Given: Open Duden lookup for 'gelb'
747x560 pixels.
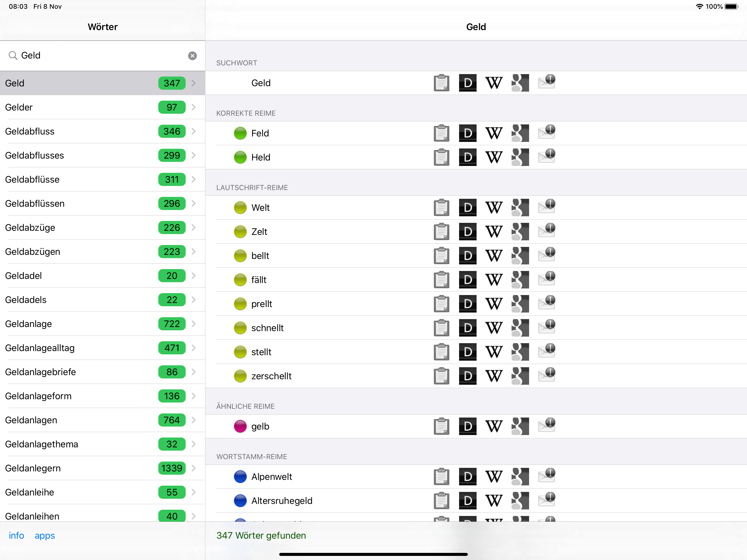Looking at the screenshot, I should [468, 426].
